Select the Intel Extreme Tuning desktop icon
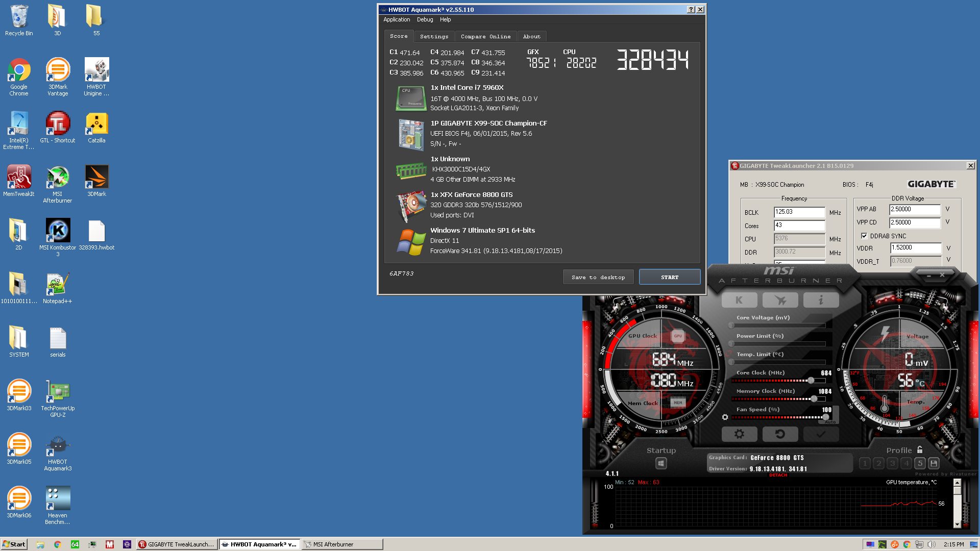Screen dimensions: 980x551 tap(19, 131)
